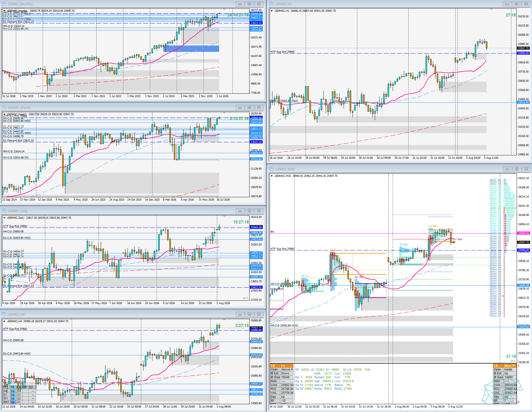
Task: Click the TK Mon session label on M30 chart
Action: (x=404, y=245)
